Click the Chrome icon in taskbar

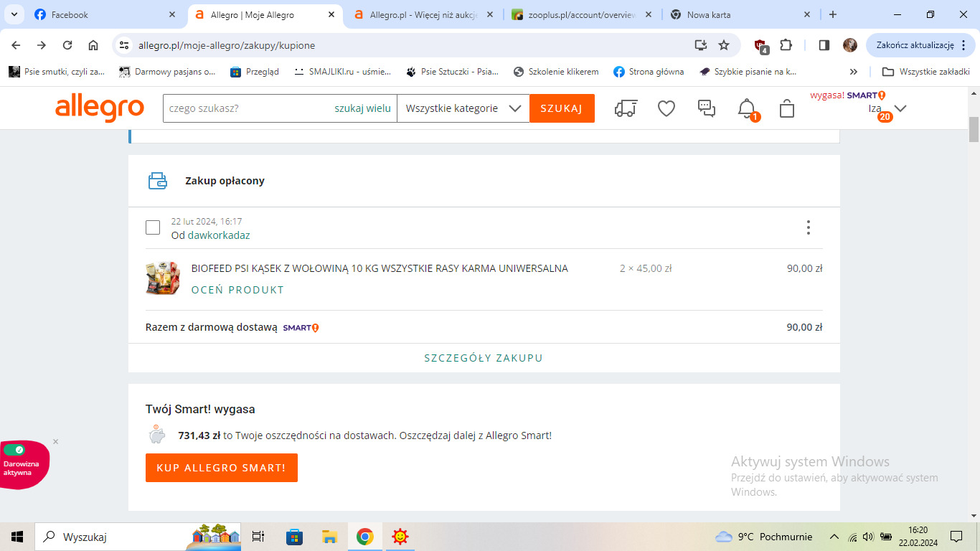point(365,537)
